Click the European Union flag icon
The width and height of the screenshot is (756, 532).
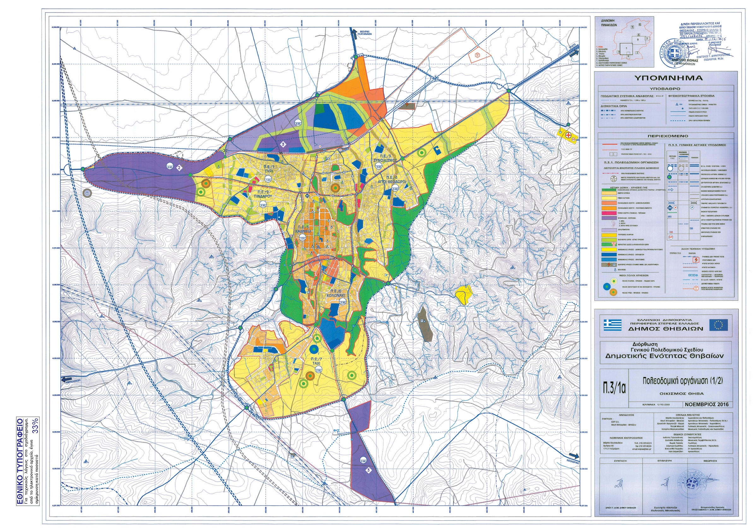pos(718,325)
